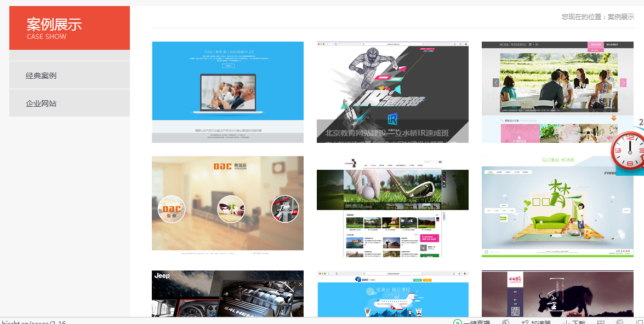Select 企业网站 in the sidebar
Image resolution: width=644 pixels, height=324 pixels.
41,103
